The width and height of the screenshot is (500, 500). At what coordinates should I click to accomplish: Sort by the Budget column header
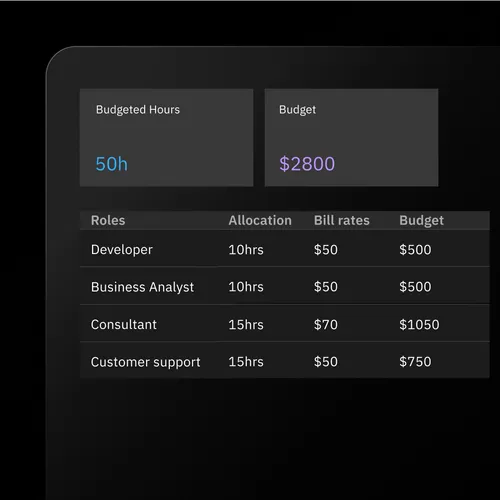point(421,221)
